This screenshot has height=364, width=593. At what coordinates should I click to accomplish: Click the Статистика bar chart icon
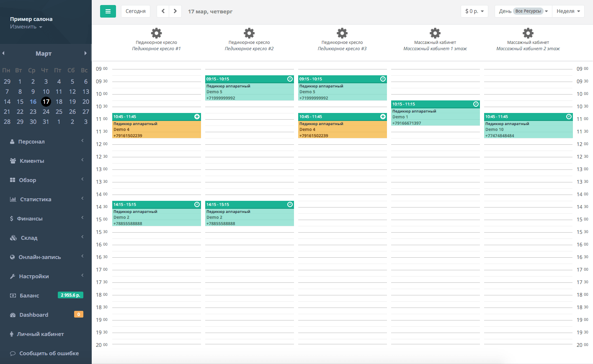coord(13,200)
